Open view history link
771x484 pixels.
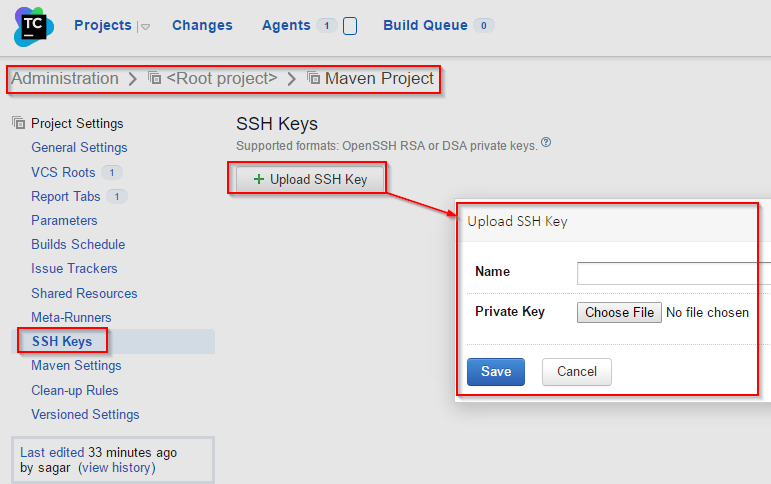coord(117,468)
